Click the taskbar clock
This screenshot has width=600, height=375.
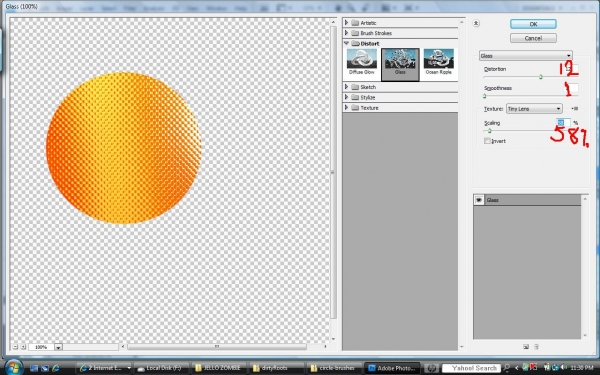point(582,368)
